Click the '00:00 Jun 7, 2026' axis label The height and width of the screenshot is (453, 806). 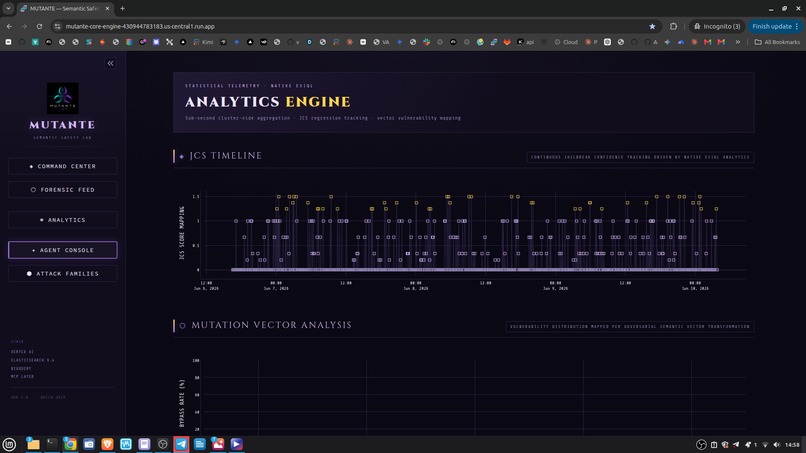coord(276,285)
